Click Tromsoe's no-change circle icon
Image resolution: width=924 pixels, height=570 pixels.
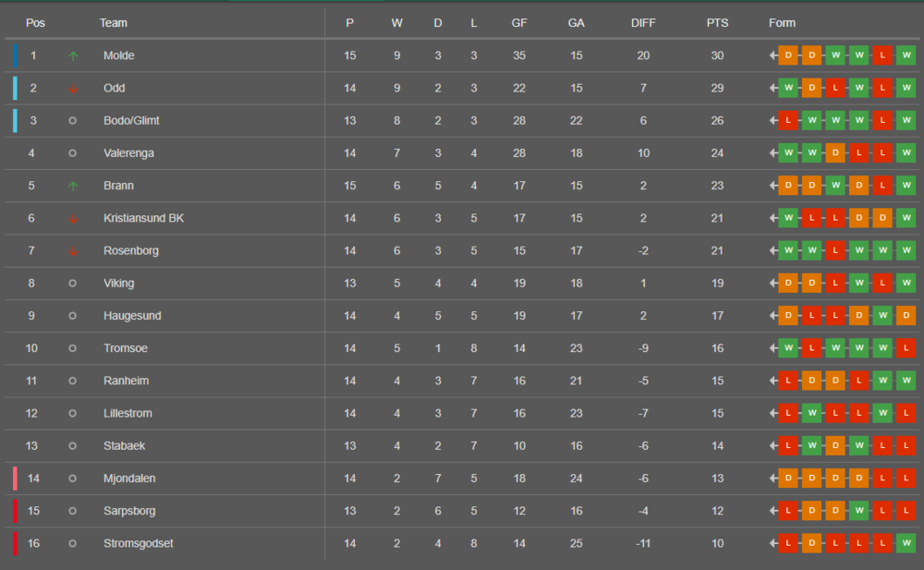point(73,348)
